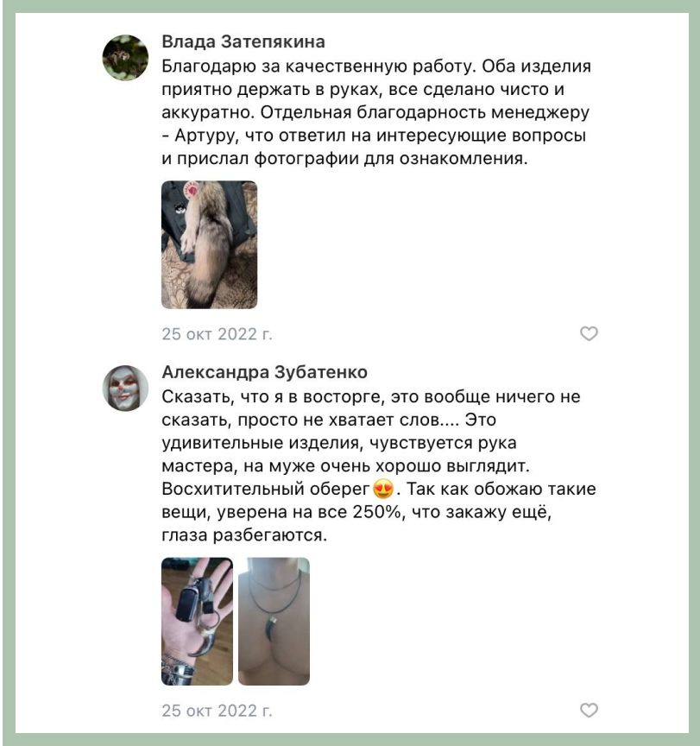Click the heart-eyes emoji after 'оберег'
The width and height of the screenshot is (700, 746).
[383, 489]
